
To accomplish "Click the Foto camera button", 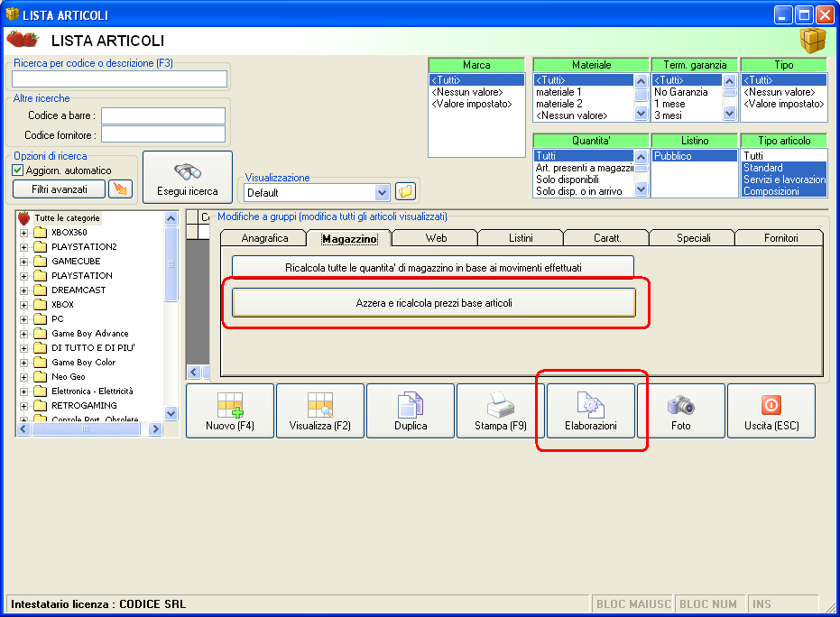I will [x=681, y=410].
